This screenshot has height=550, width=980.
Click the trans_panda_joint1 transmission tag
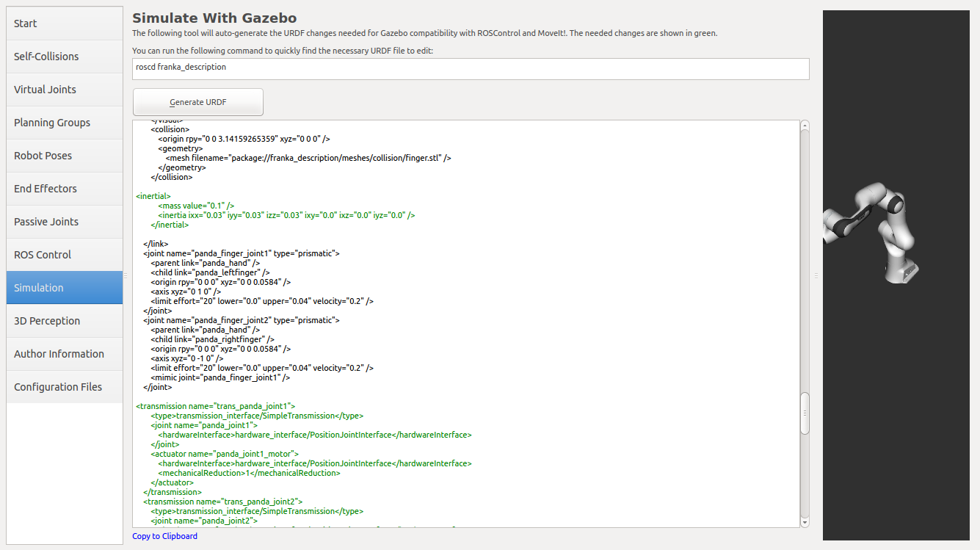click(x=216, y=406)
